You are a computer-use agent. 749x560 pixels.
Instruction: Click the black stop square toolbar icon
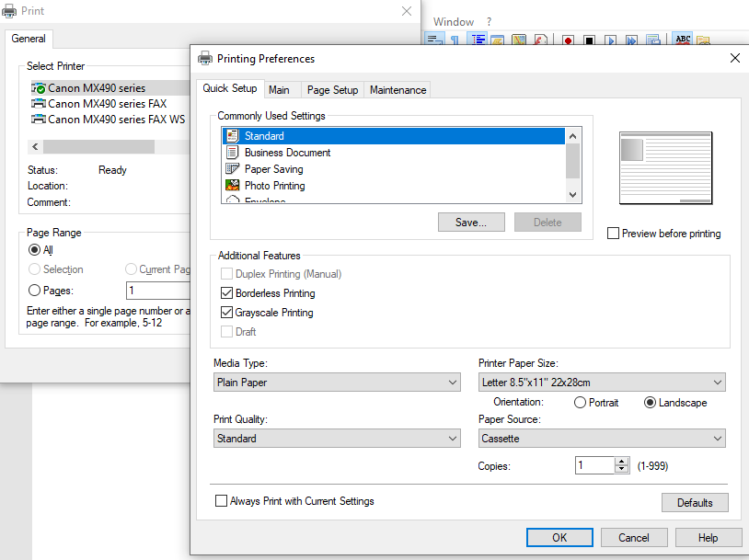pos(589,41)
